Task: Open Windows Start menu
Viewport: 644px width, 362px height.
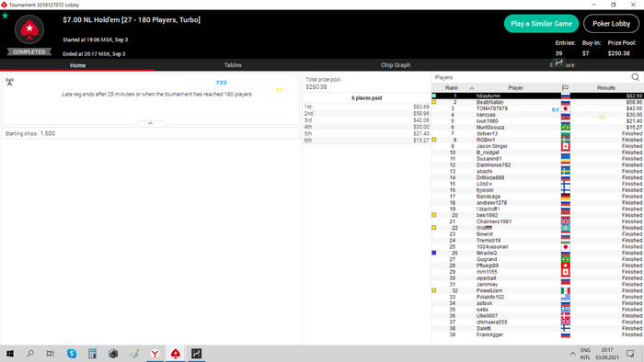Action: 10,354
